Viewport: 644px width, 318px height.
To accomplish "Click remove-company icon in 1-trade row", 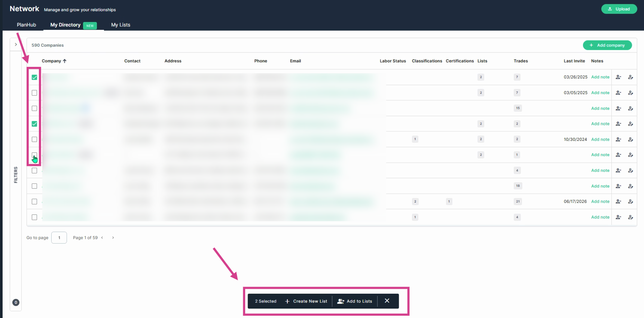I will (x=619, y=155).
